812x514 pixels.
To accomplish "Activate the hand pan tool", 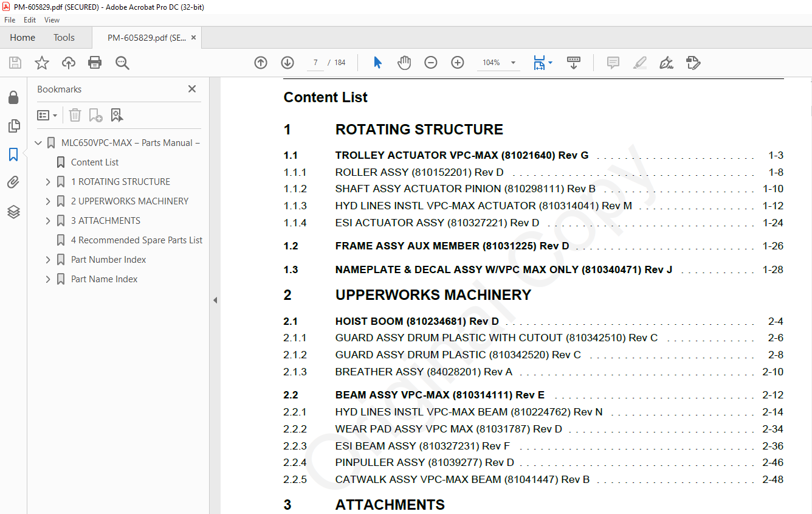I will pos(404,63).
